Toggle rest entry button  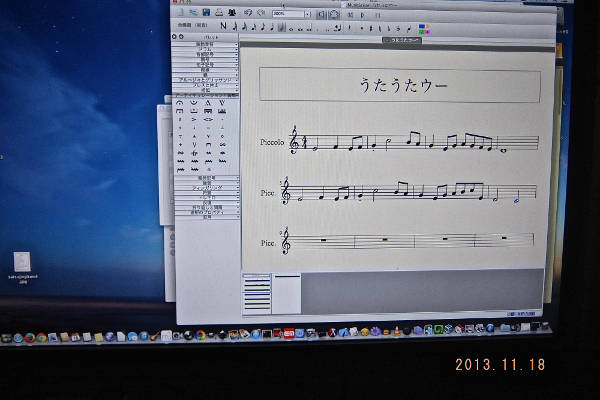tap(349, 28)
